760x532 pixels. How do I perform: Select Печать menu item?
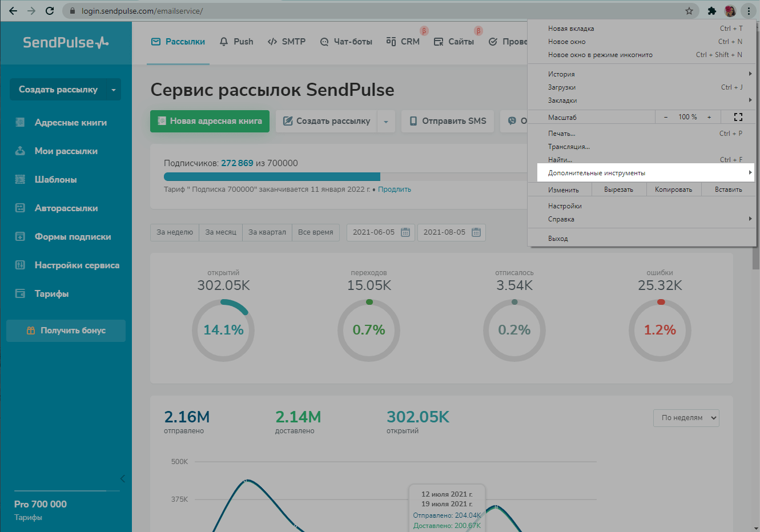coord(642,134)
